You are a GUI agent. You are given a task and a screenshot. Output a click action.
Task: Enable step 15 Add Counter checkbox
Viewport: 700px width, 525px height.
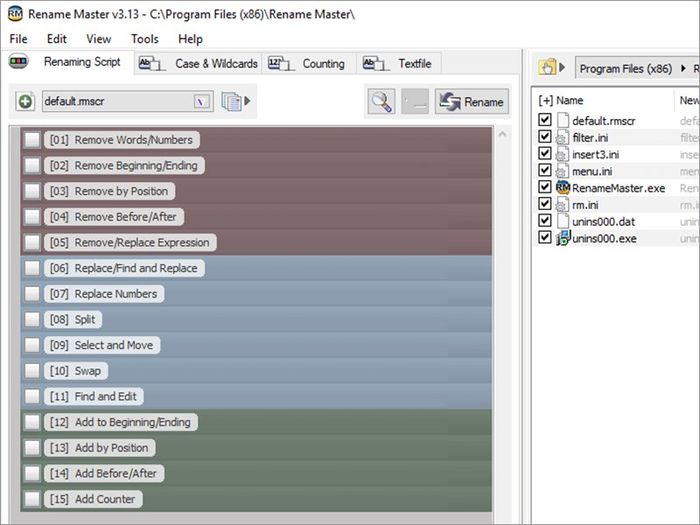coord(32,499)
